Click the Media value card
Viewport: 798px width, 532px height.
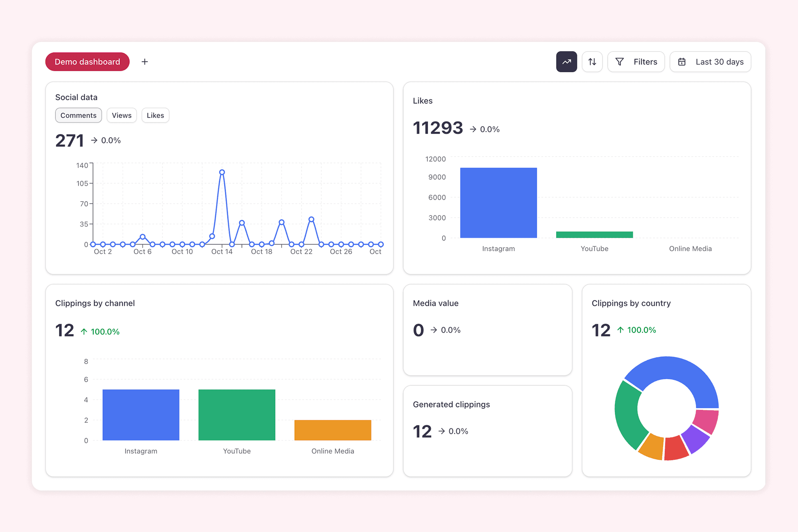point(488,330)
